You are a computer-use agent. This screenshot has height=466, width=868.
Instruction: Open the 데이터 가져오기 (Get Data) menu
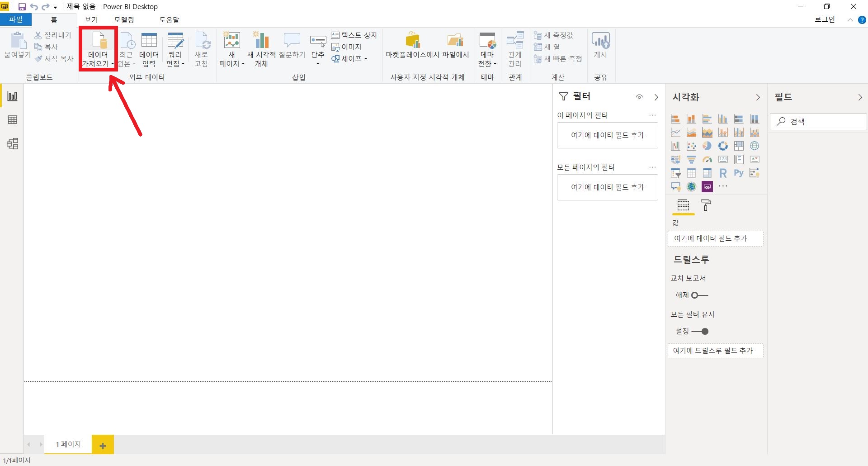coord(98,49)
